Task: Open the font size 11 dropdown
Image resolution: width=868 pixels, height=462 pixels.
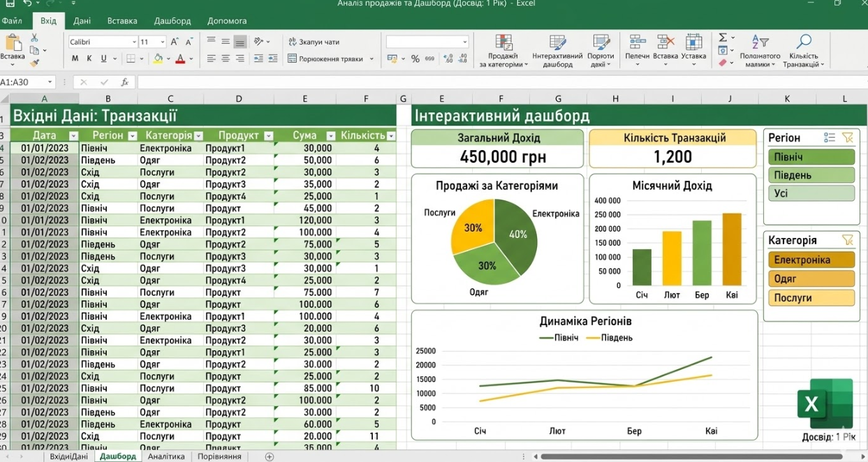Action: [x=163, y=42]
